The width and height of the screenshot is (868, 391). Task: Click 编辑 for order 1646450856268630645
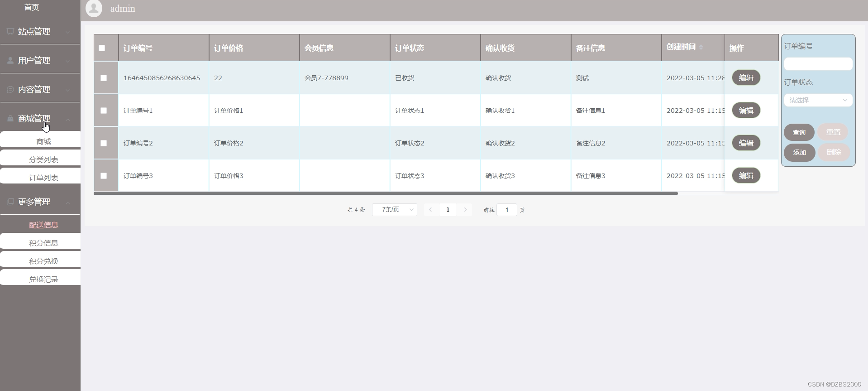coord(746,78)
